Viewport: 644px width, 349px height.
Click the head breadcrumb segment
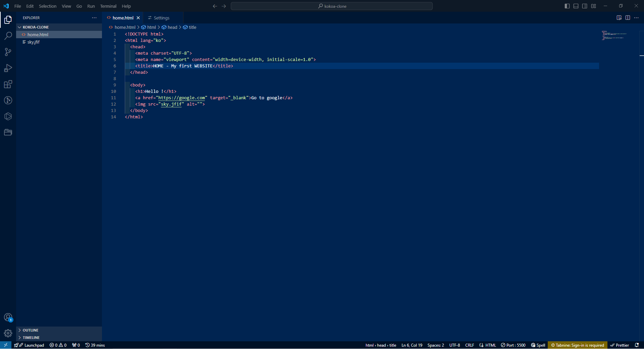click(169, 27)
